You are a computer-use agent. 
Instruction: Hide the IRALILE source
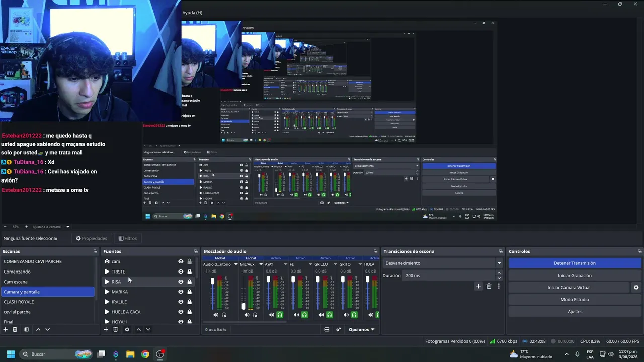[181, 302]
